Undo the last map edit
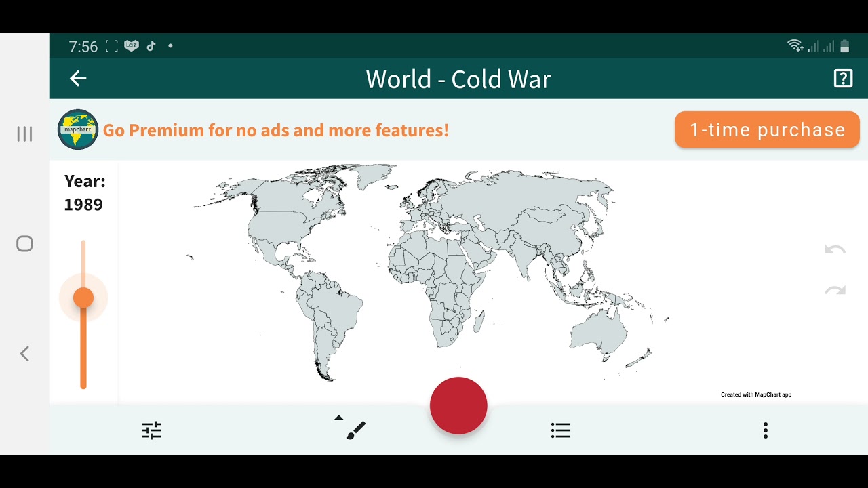The height and width of the screenshot is (488, 868). point(835,249)
